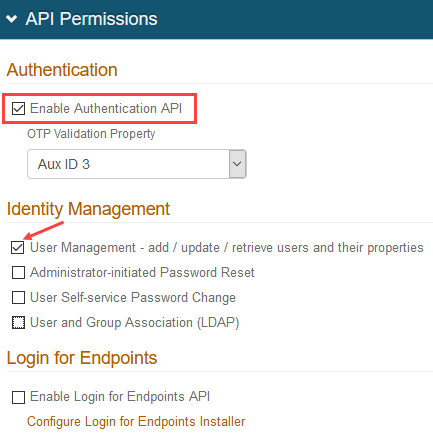This screenshot has height=443, width=433.
Task: Select the Identity Management section heading
Action: pyautogui.click(x=88, y=209)
